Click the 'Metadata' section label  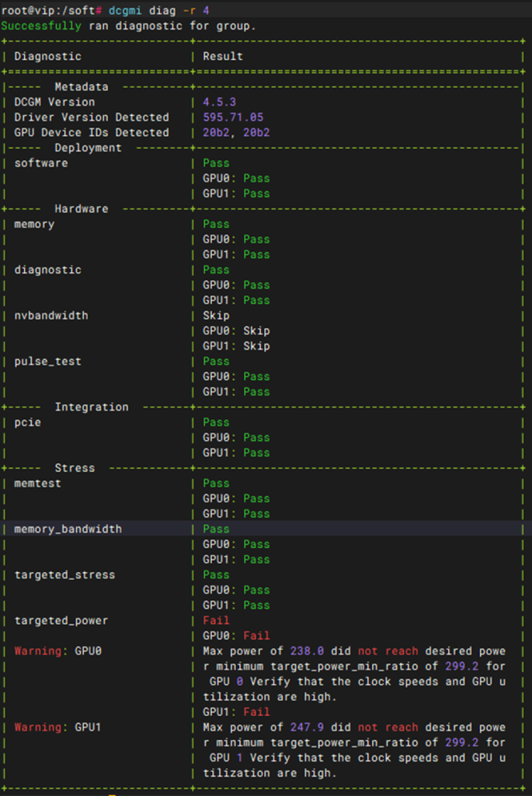coord(81,87)
